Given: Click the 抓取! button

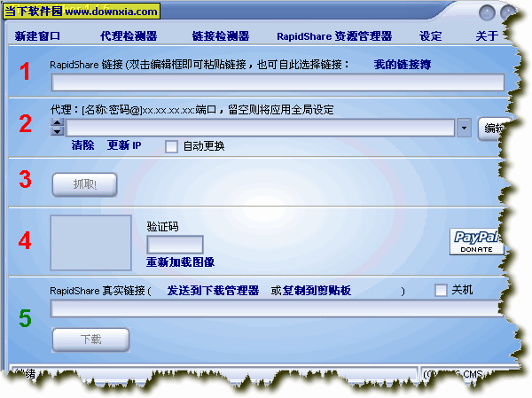Looking at the screenshot, I should pyautogui.click(x=85, y=184).
